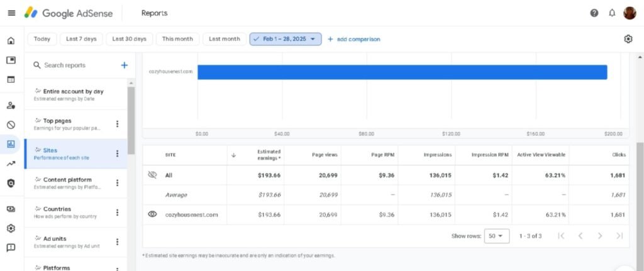
Task: Open the Reports bar chart sidebar icon
Action: point(11,144)
